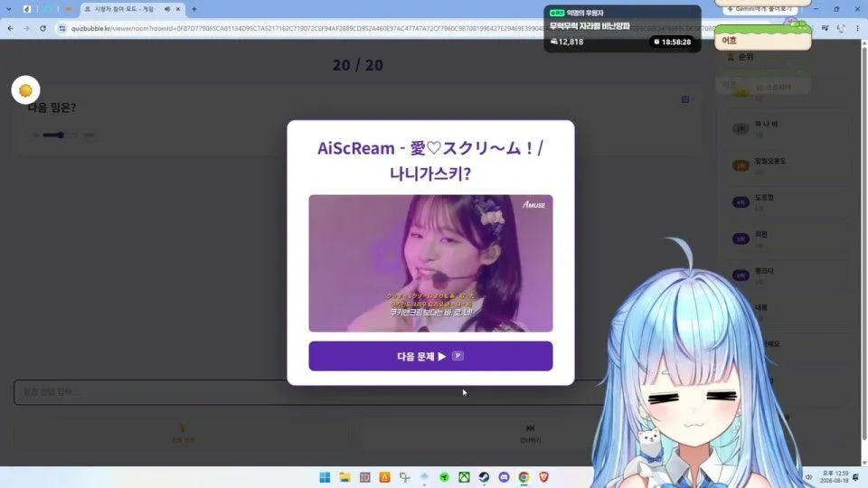Click the AiScReam answer title text in the popup

430,161
